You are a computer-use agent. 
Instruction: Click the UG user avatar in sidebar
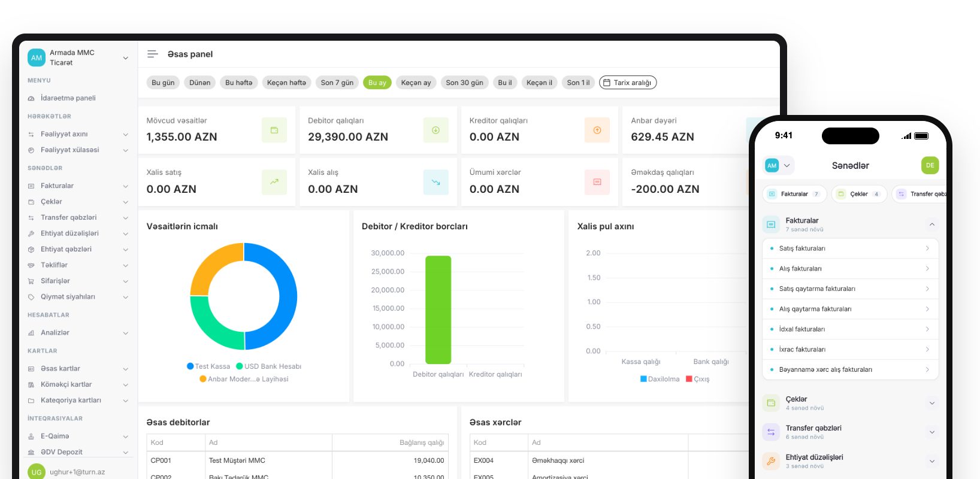click(37, 472)
